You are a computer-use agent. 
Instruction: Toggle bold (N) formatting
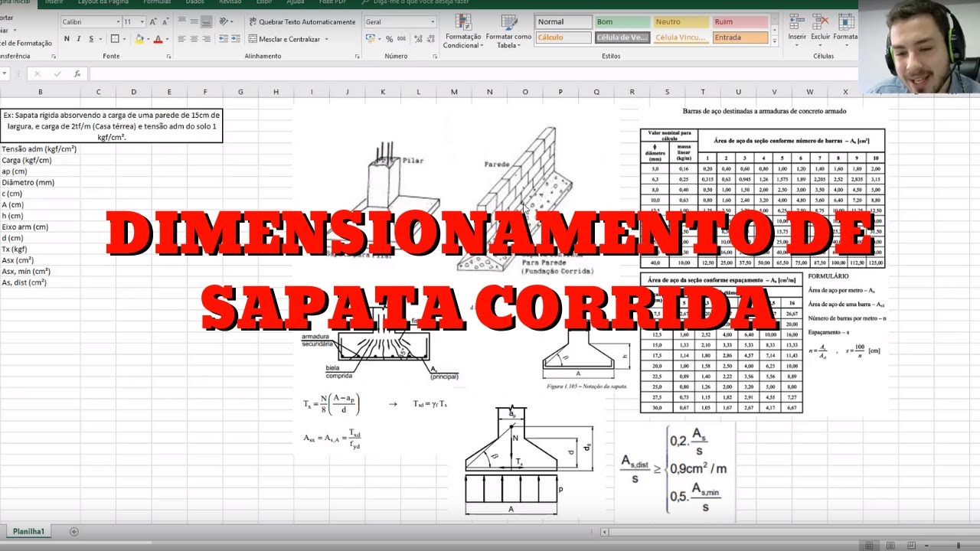click(67, 39)
